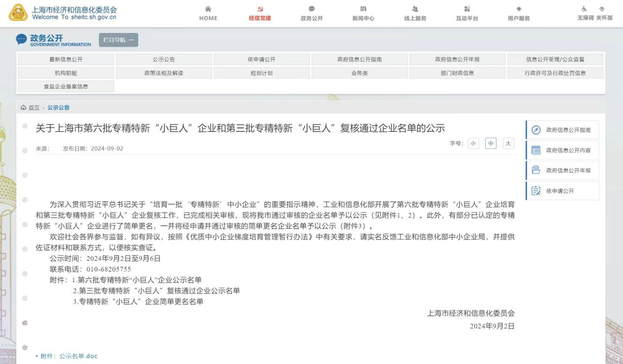Switch to 关怀版 care mode

click(603, 13)
